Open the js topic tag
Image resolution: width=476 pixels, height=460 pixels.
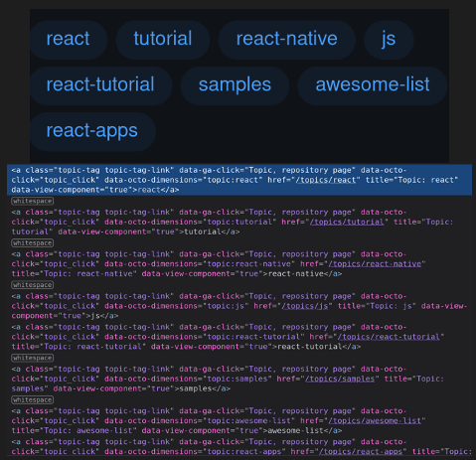point(389,39)
